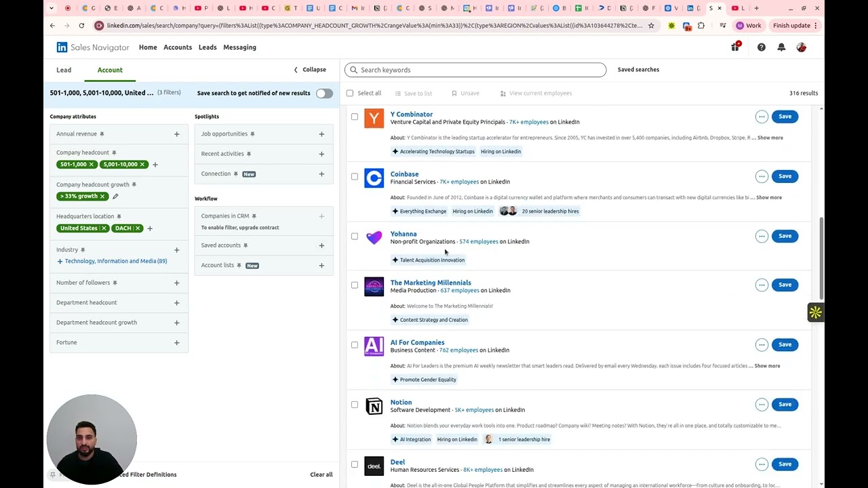868x488 pixels.
Task: Expand the Number of followers filter
Action: coord(176,283)
